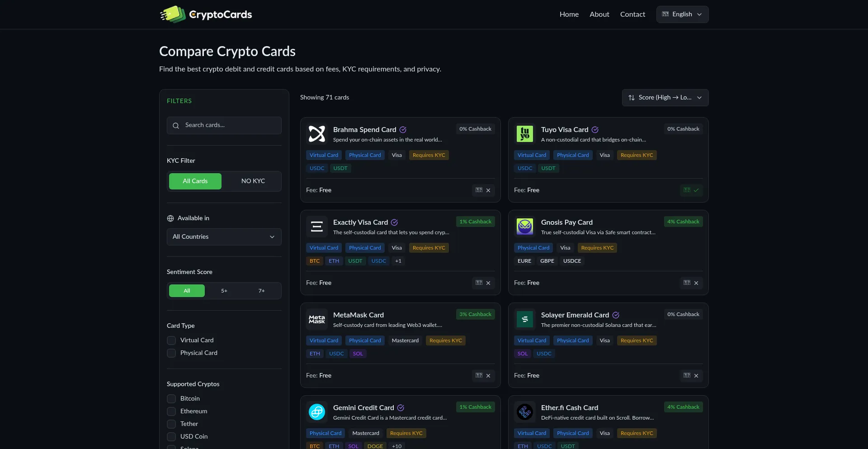
Task: Click the 1% Cashback badge on Gemini Credit Card
Action: 475,407
